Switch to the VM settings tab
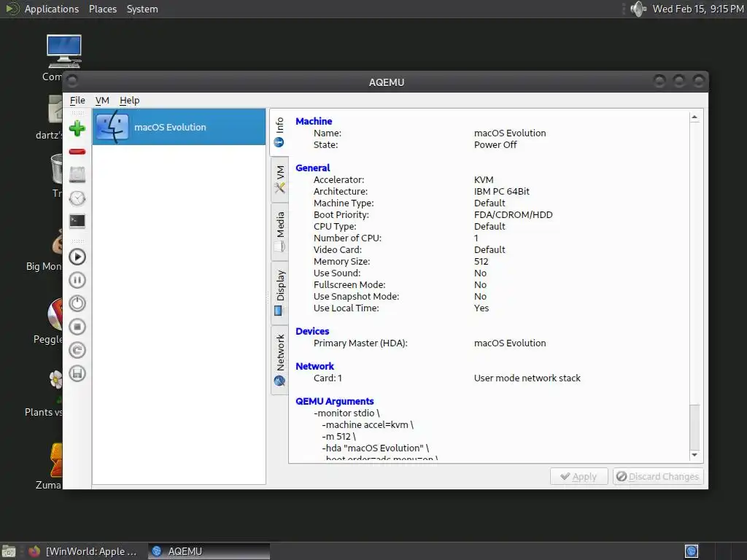Viewport: 747px width, 560px height. pyautogui.click(x=279, y=179)
